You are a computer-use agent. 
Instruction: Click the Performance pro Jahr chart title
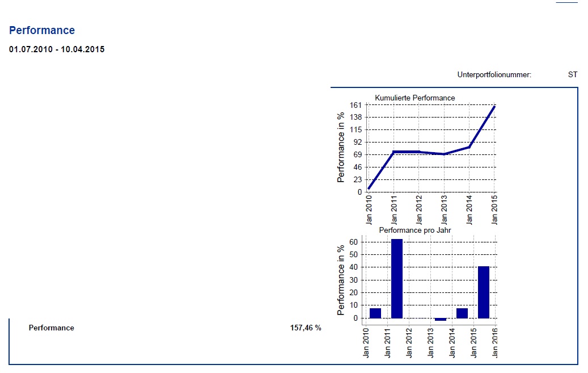point(414,230)
